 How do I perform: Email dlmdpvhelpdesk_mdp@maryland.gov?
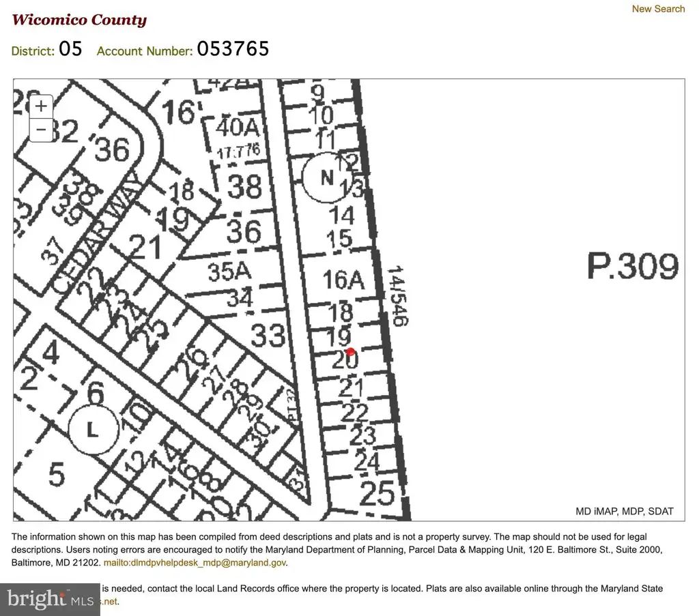point(195,563)
